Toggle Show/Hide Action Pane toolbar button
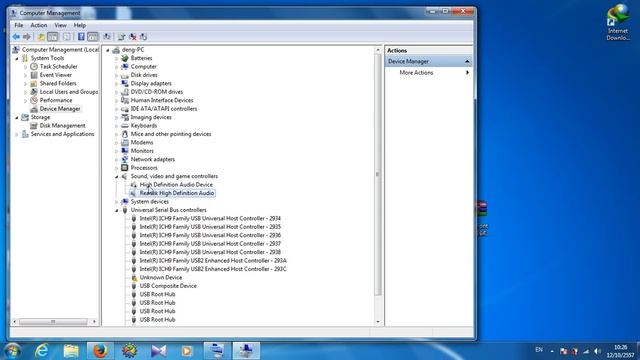Screen dimensions: 640x360 [x=93, y=37]
